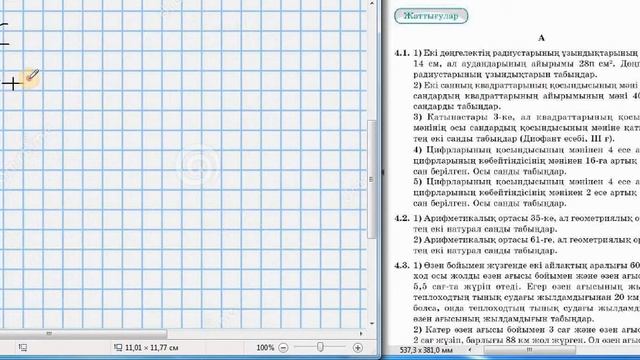
Task: Click the Жаттығулар heading badge in the document
Action: click(431, 16)
